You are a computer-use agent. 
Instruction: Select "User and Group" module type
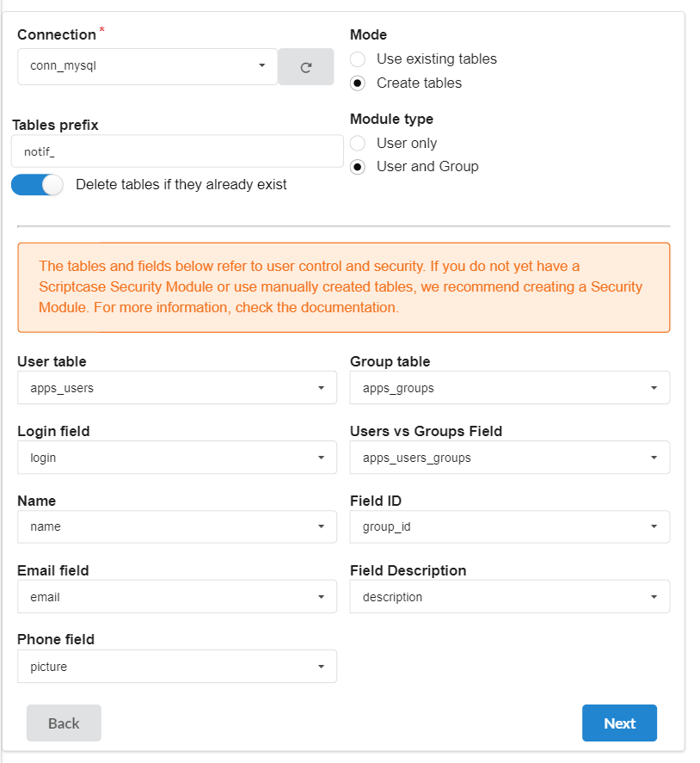tap(357, 167)
